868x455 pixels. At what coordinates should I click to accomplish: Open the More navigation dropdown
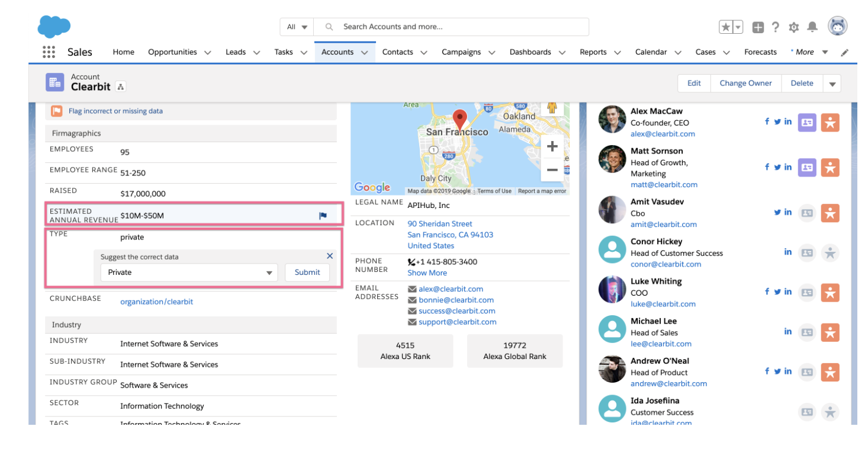(809, 52)
